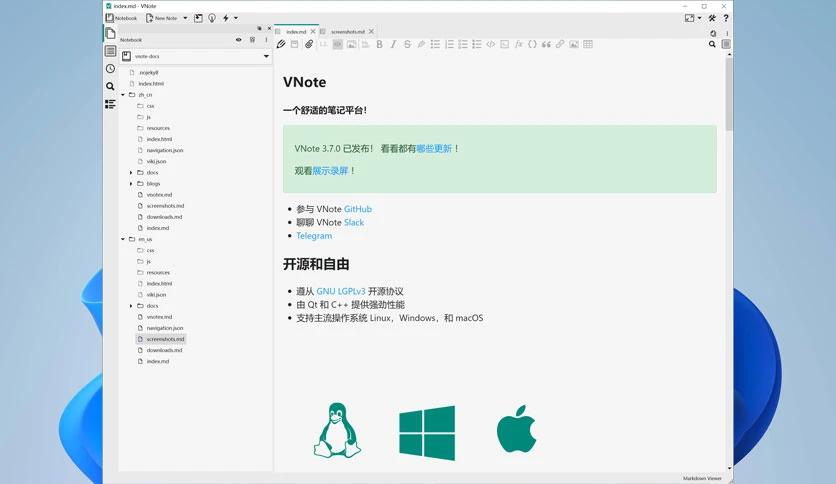This screenshot has height=484, width=836.
Task: Show the notebook explorer in side dock
Action: coord(110,34)
